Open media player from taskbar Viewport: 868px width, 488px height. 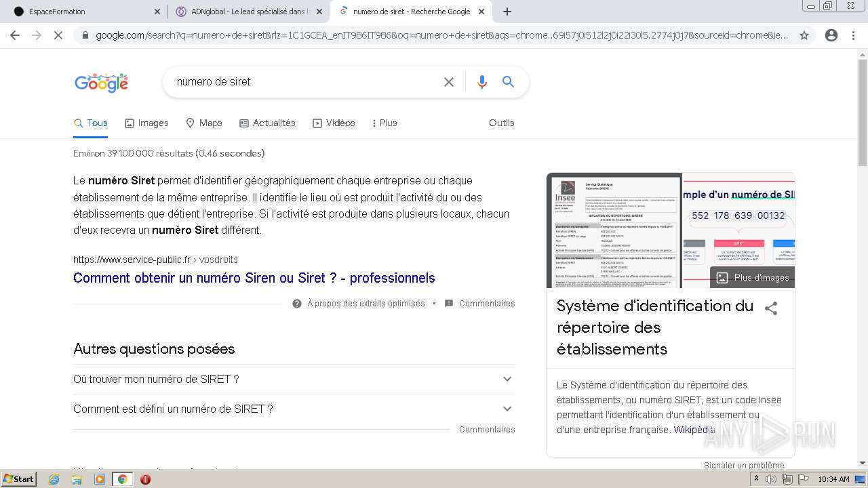[x=100, y=479]
